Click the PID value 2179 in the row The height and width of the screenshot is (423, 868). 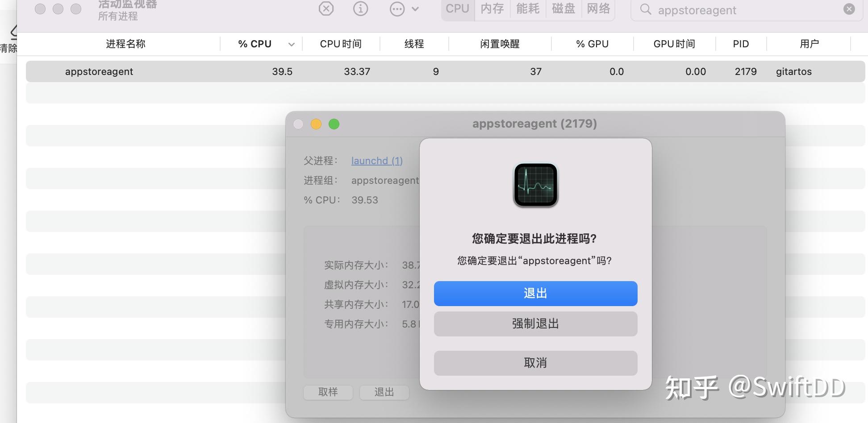(x=746, y=71)
